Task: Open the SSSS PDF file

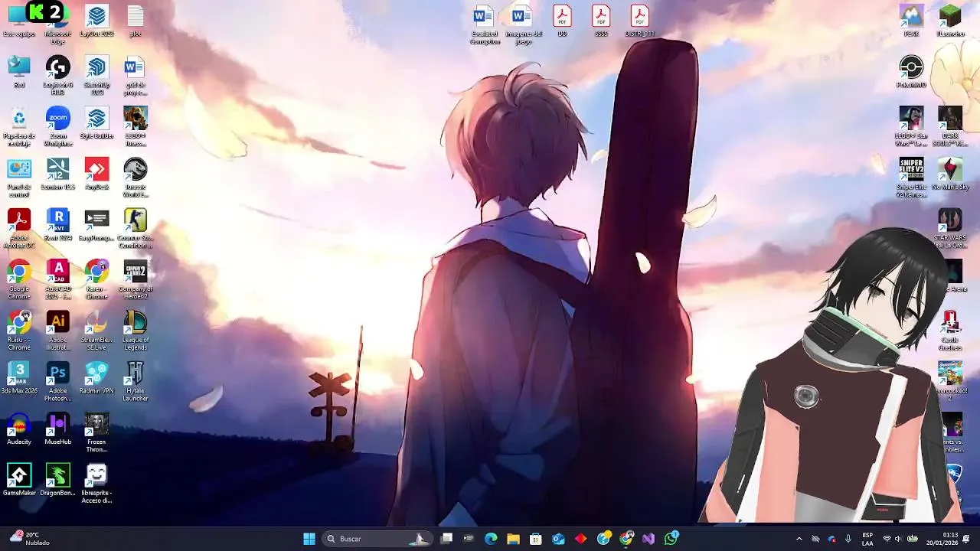Action: [601, 21]
